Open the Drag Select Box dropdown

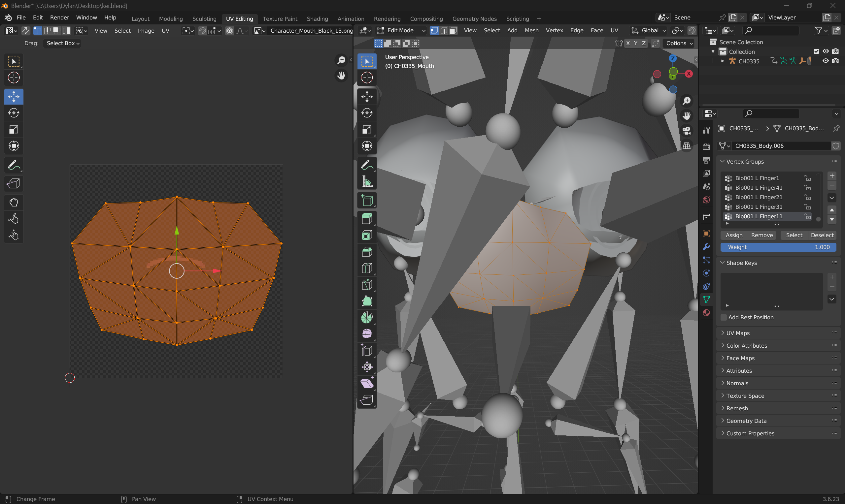[62, 43]
